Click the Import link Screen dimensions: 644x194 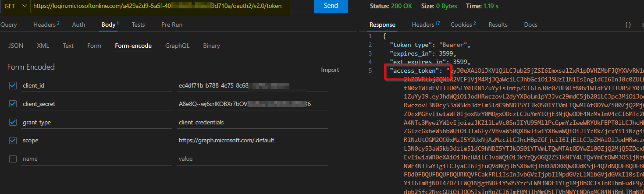(x=330, y=70)
